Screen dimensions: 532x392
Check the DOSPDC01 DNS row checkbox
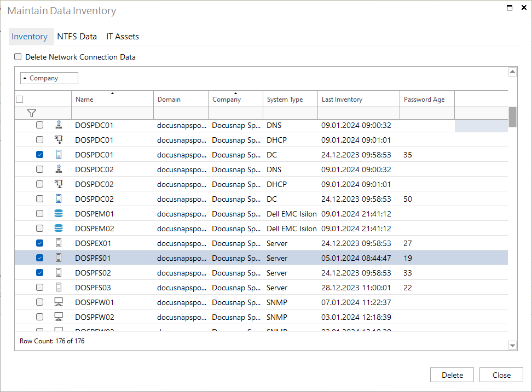tap(40, 125)
